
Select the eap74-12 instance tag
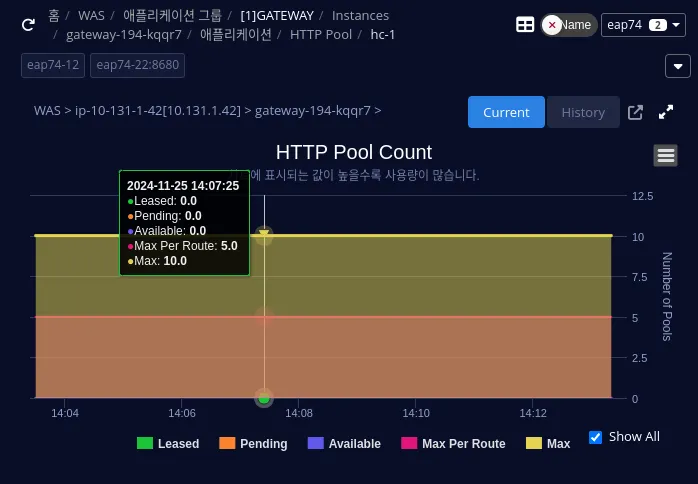tap(53, 66)
